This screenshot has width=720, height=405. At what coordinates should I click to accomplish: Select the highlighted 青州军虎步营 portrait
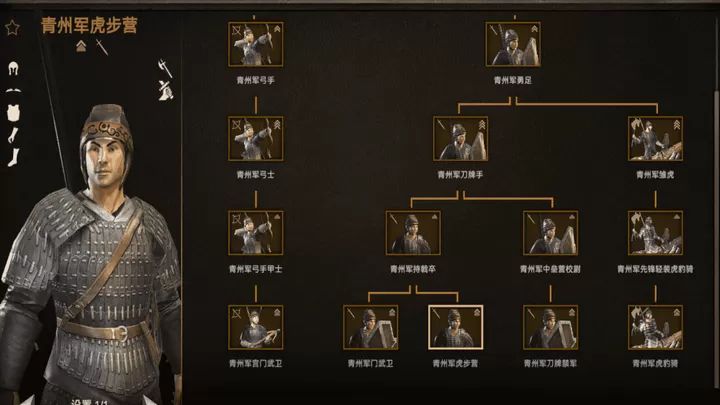pos(456,327)
